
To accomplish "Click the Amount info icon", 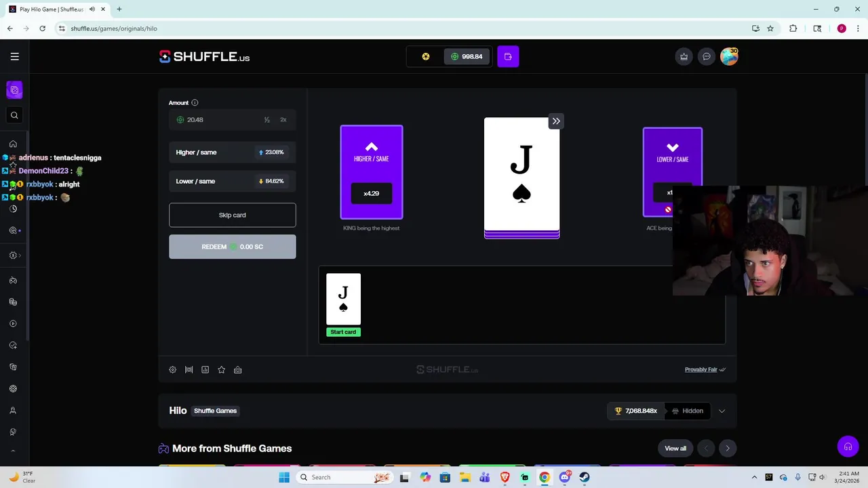I will 195,103.
